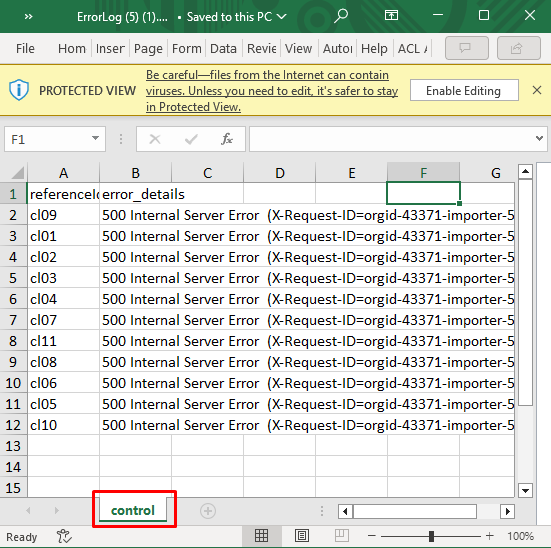
Task: Switch to Page Layout view
Action: click(x=302, y=536)
